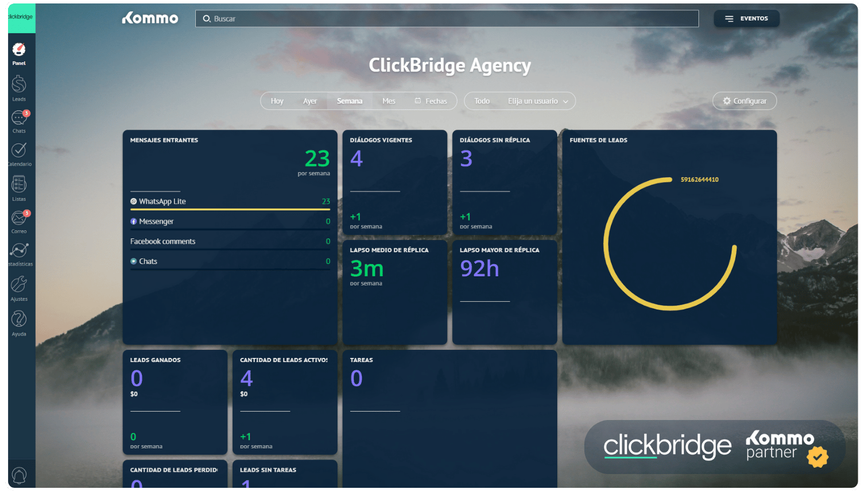
Task: Click the Mensajes Entrantes widget title
Action: point(164,140)
